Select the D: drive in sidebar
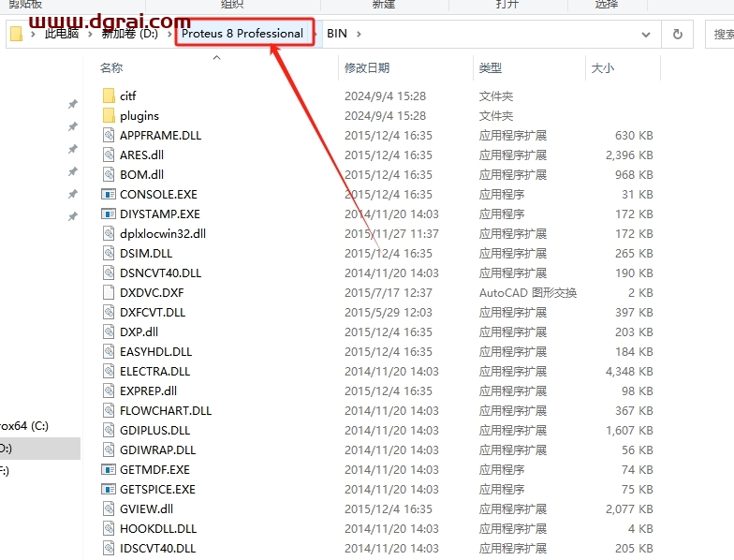Screen dimensions: 734x560 click(39, 449)
